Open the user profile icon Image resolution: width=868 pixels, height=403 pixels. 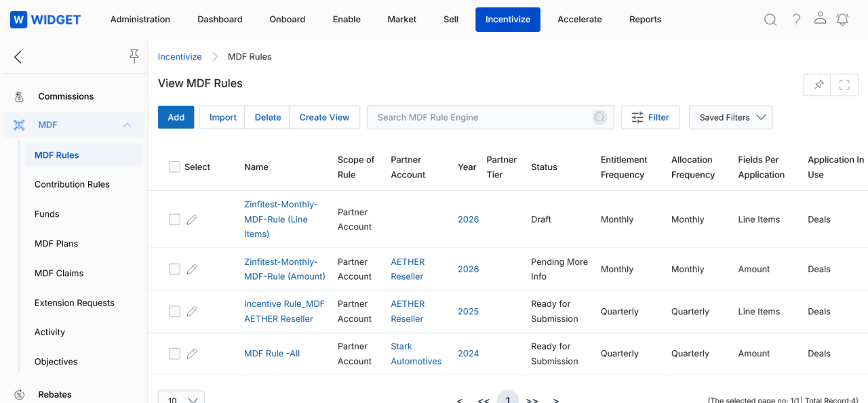coord(820,18)
